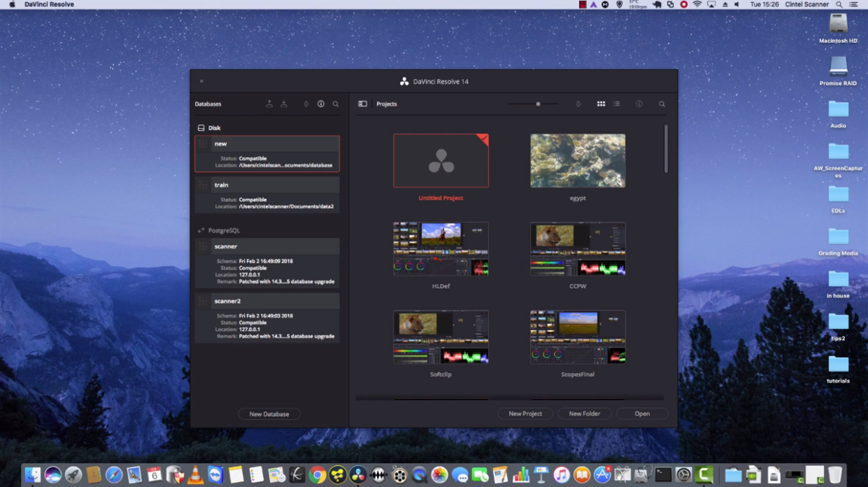Click the projects info icon
Screen dimensions: 868x487
639,104
